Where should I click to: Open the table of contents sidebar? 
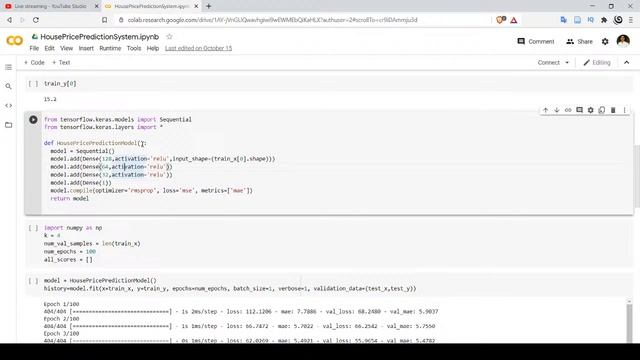[x=8, y=67]
